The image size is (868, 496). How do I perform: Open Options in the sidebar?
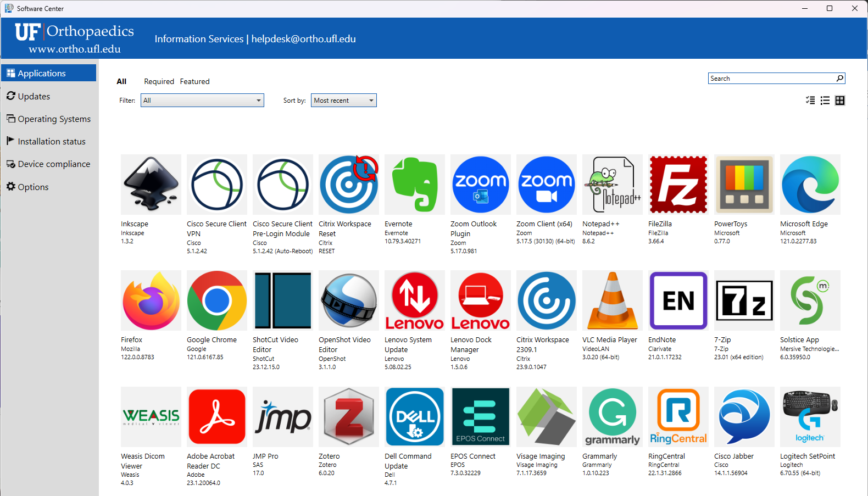[49, 187]
